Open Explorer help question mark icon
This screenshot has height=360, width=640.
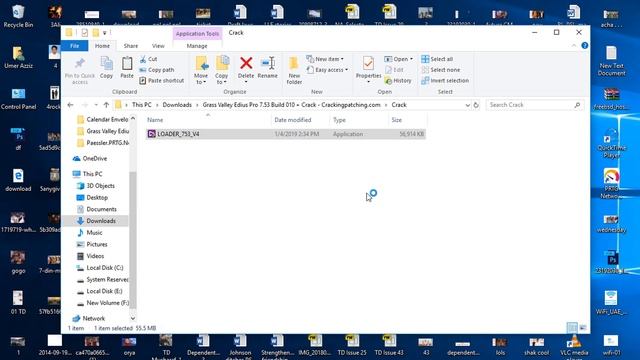point(585,46)
